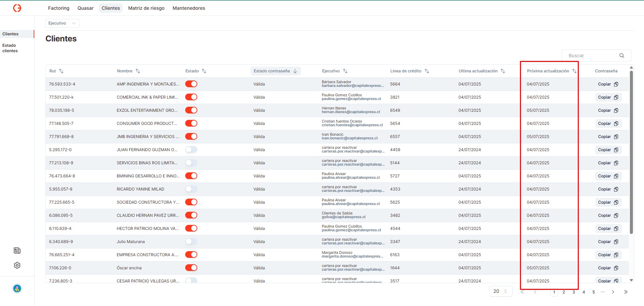644x306 pixels.
Task: Sort by Rut column arrows
Action: click(x=61, y=71)
